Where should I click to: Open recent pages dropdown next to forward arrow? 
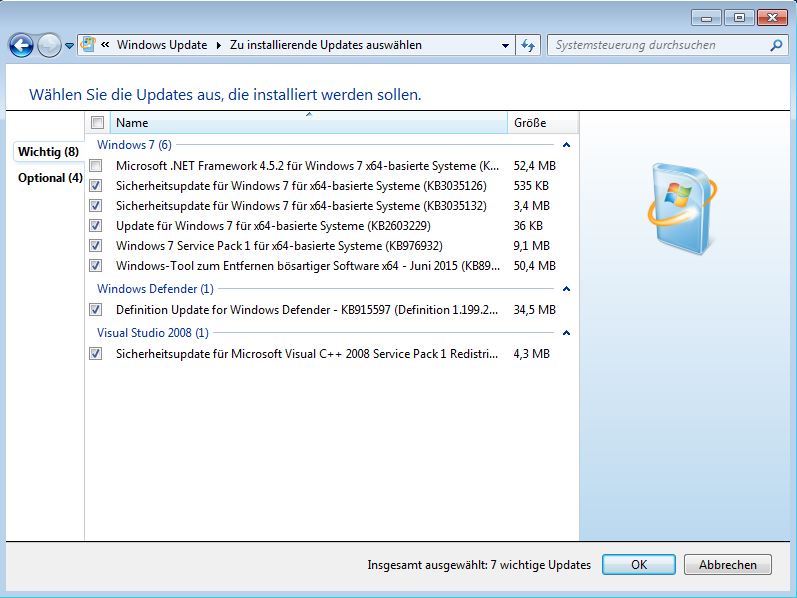(x=70, y=46)
